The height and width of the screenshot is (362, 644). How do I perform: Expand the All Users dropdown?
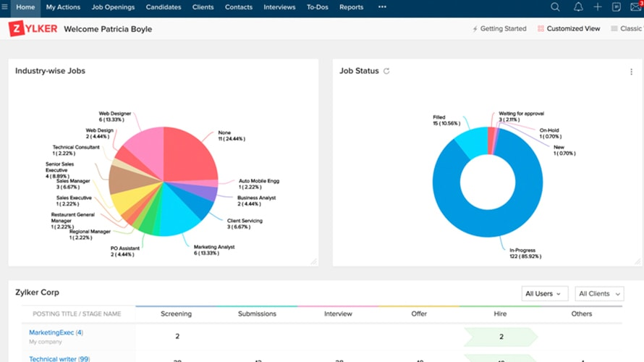coord(545,294)
